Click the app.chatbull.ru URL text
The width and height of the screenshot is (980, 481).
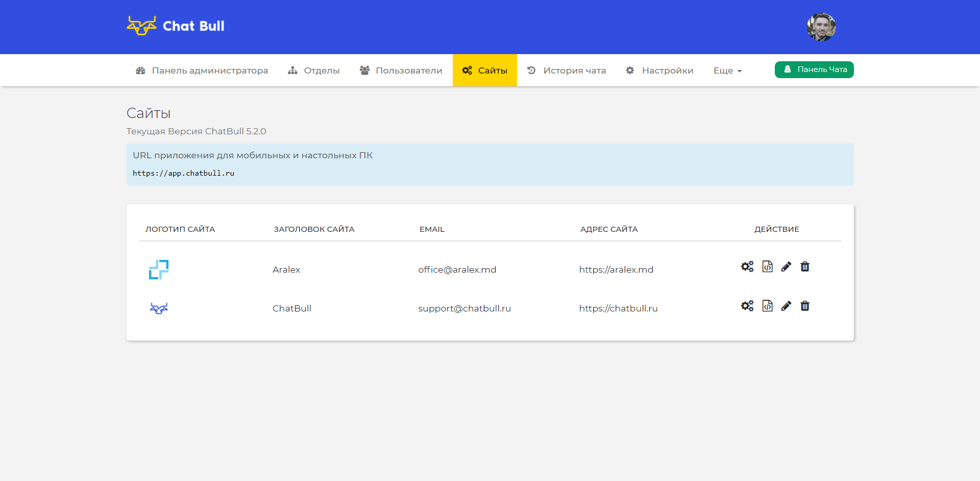[x=184, y=173]
